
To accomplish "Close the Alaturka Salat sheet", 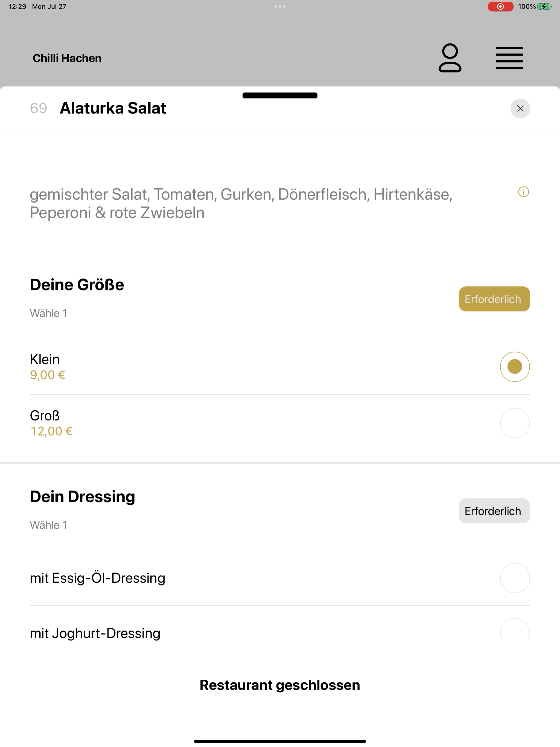I will coord(520,108).
